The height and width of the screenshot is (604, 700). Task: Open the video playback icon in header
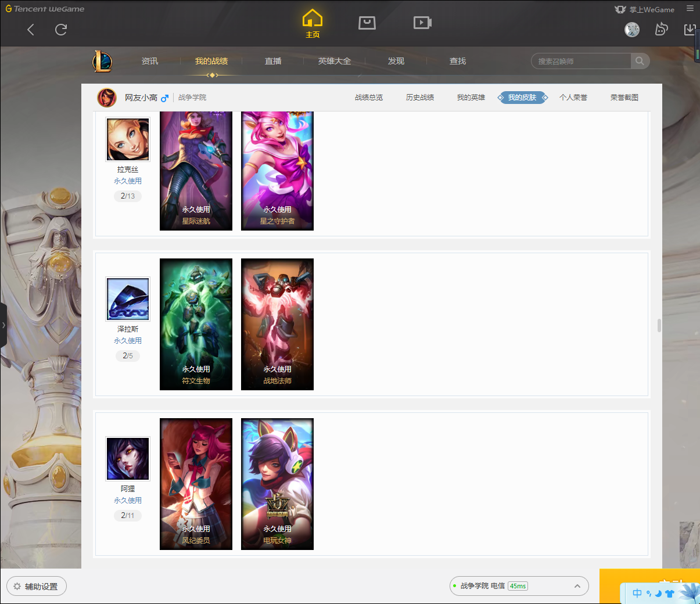tap(422, 23)
